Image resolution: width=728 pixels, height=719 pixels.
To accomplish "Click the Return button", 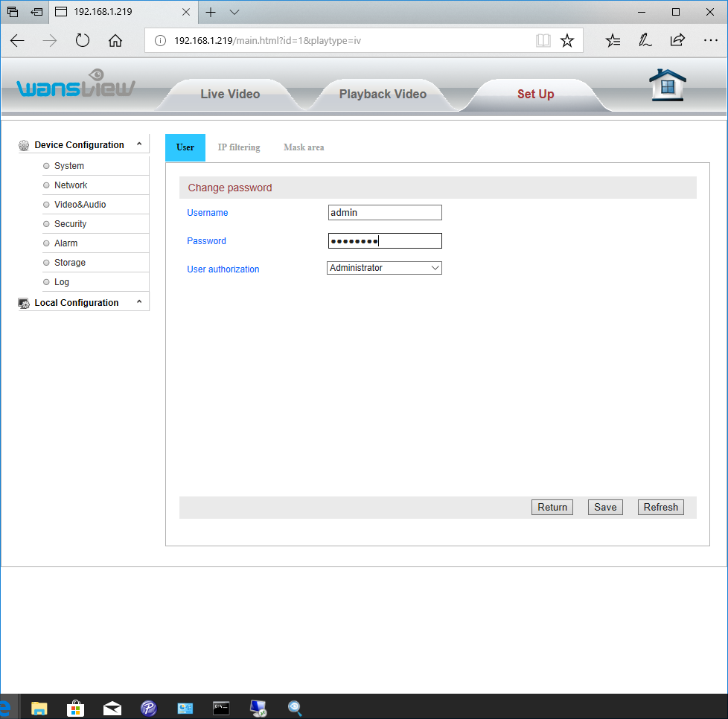I will point(552,508).
